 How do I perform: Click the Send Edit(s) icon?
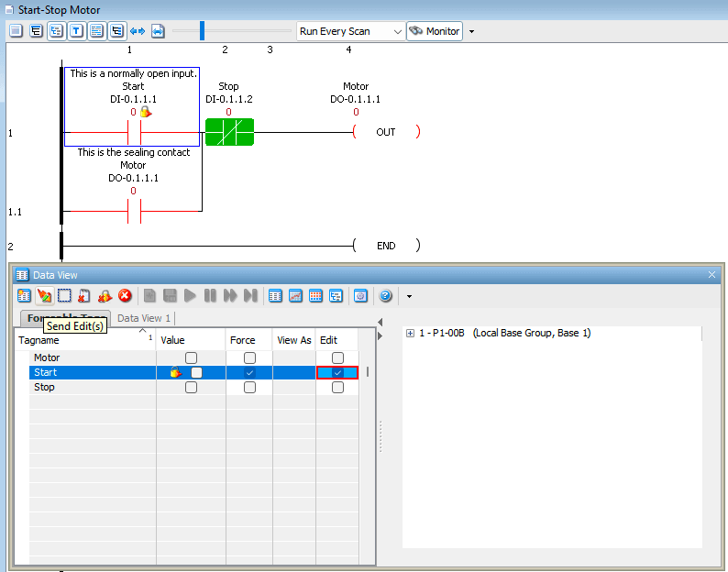tap(44, 296)
